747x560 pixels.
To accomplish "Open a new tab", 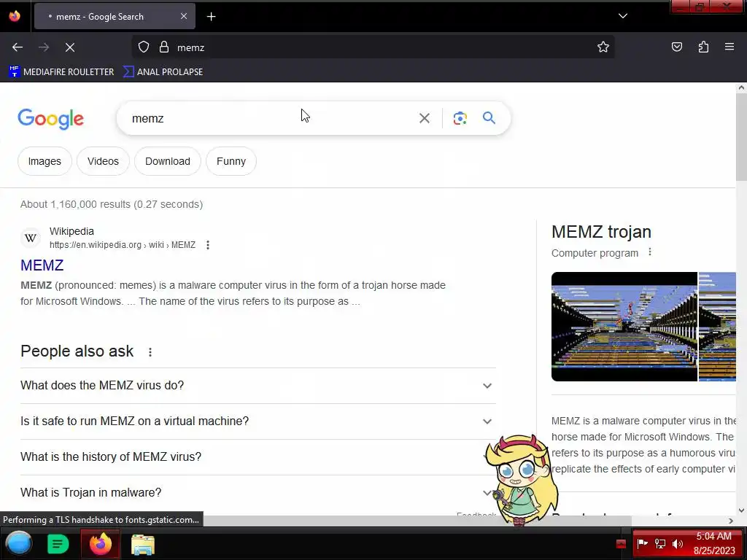I will (x=211, y=17).
